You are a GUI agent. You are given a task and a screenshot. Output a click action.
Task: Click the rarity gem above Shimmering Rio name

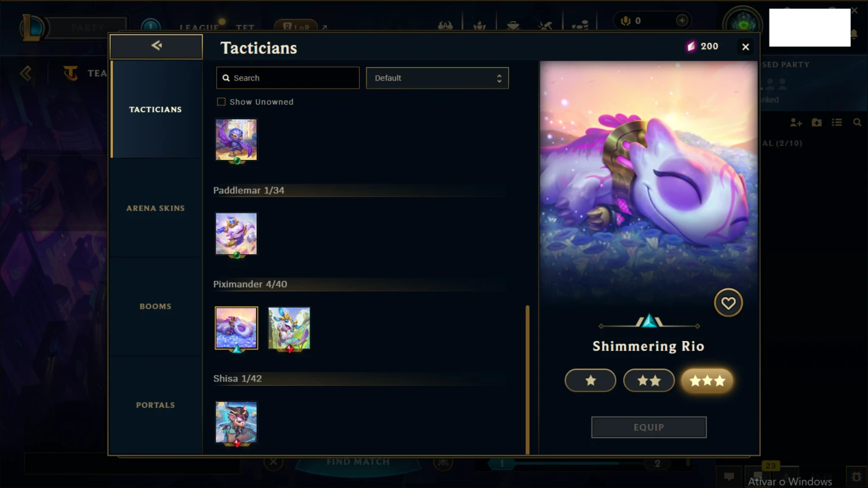649,321
